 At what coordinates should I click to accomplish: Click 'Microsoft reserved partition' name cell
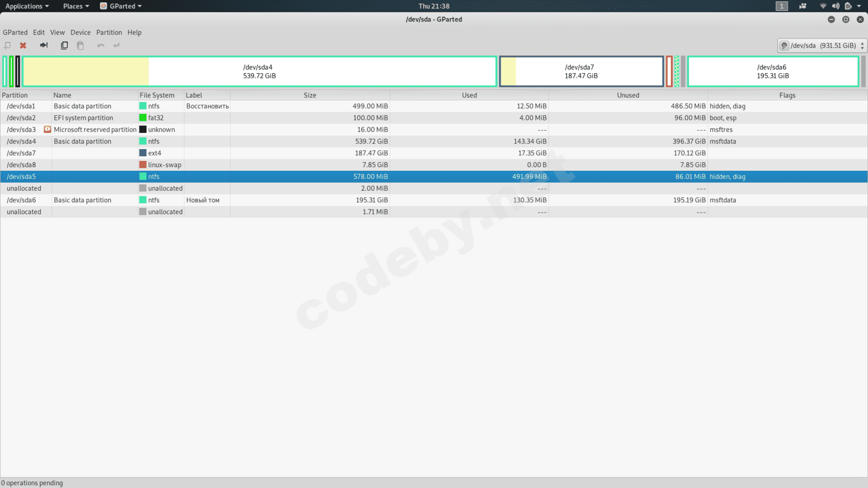point(95,130)
